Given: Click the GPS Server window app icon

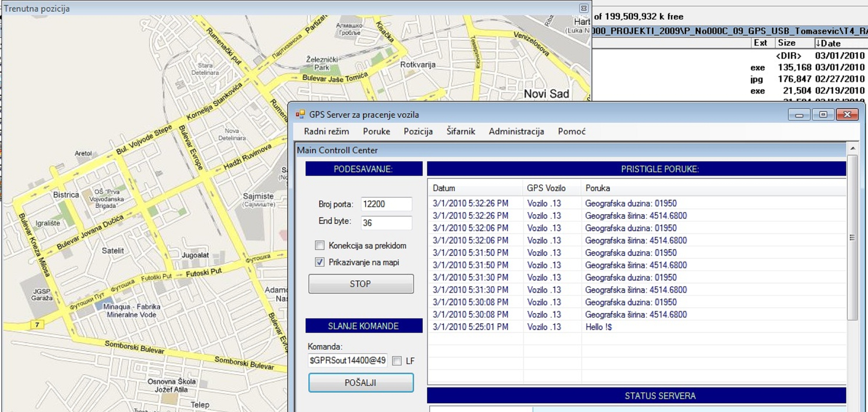Looking at the screenshot, I should [300, 115].
